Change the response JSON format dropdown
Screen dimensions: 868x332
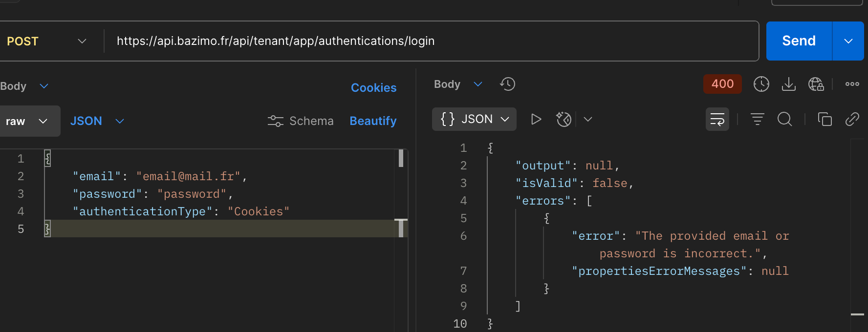(474, 119)
